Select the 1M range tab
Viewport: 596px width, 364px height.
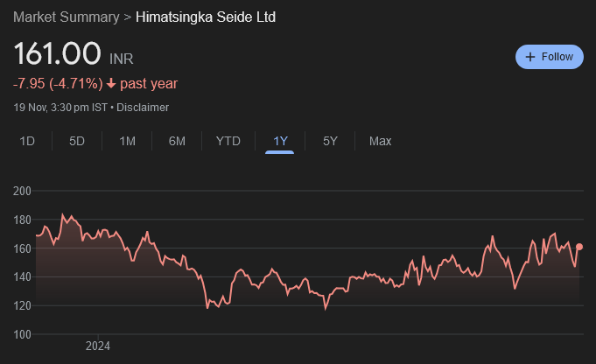point(127,142)
